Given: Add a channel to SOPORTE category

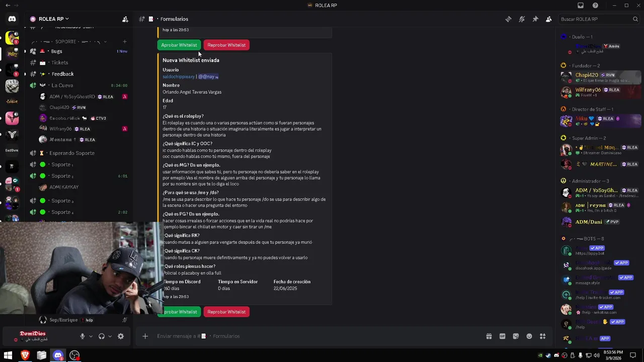Looking at the screenshot, I should (x=125, y=42).
